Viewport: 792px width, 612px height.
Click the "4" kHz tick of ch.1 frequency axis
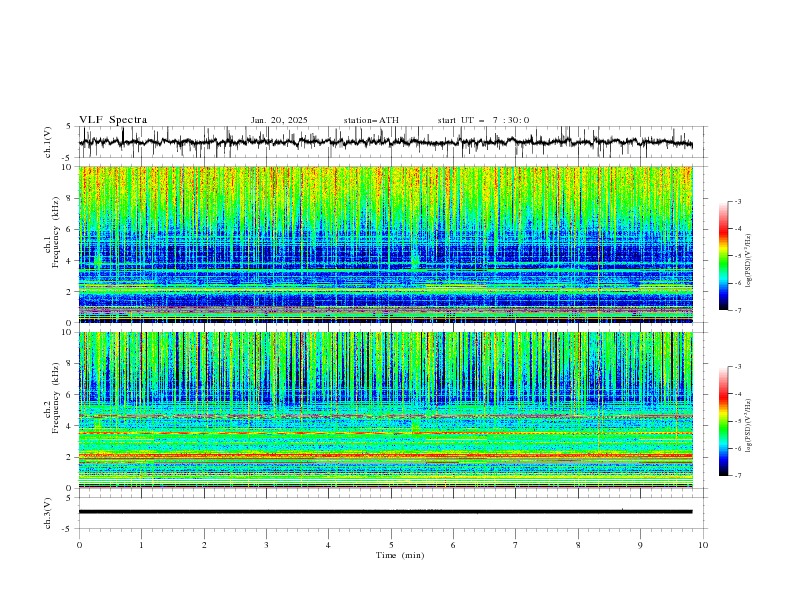70,261
